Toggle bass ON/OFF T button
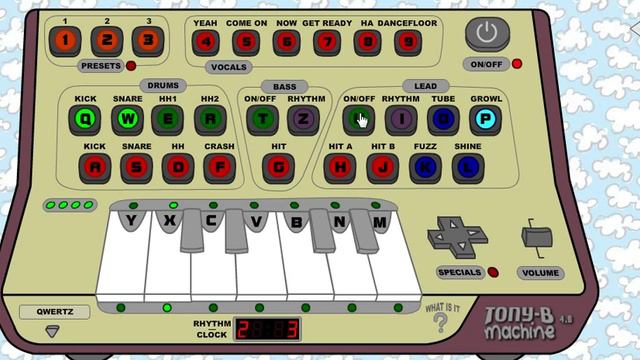 pyautogui.click(x=262, y=120)
